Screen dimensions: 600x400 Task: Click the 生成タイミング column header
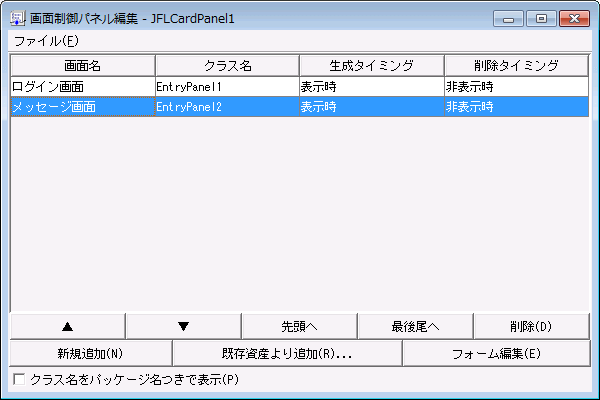[x=372, y=65]
